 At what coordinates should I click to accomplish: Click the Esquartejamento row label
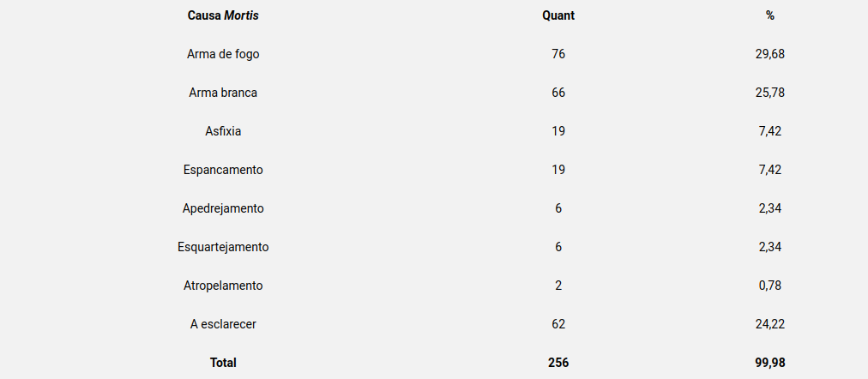click(x=223, y=247)
